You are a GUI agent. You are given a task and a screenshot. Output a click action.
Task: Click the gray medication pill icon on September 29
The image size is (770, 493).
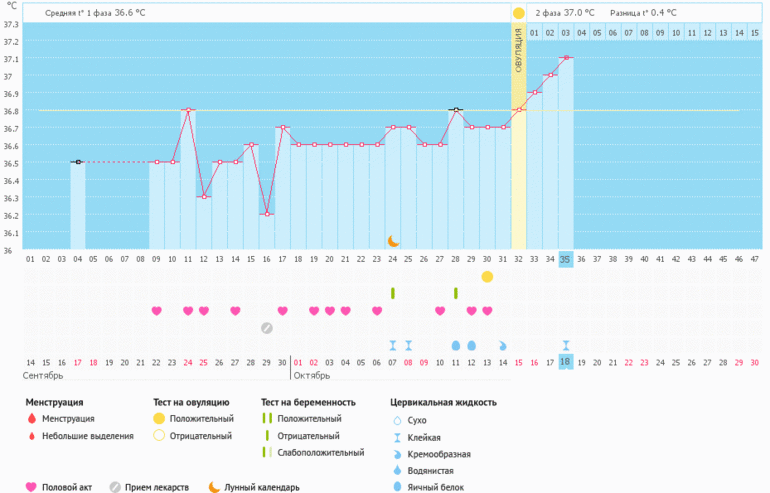[267, 327]
